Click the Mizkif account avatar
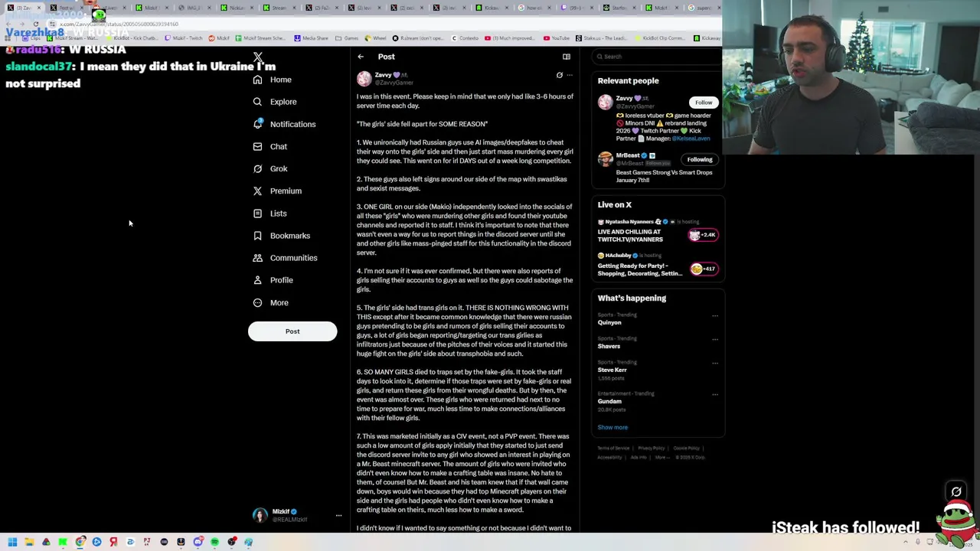This screenshot has height=551, width=980. (x=260, y=515)
